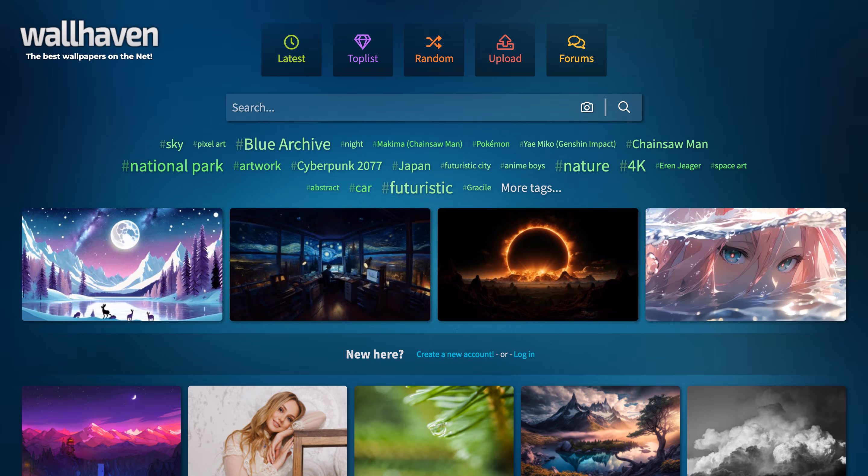Open the #national park tag
The width and height of the screenshot is (868, 476).
(172, 166)
